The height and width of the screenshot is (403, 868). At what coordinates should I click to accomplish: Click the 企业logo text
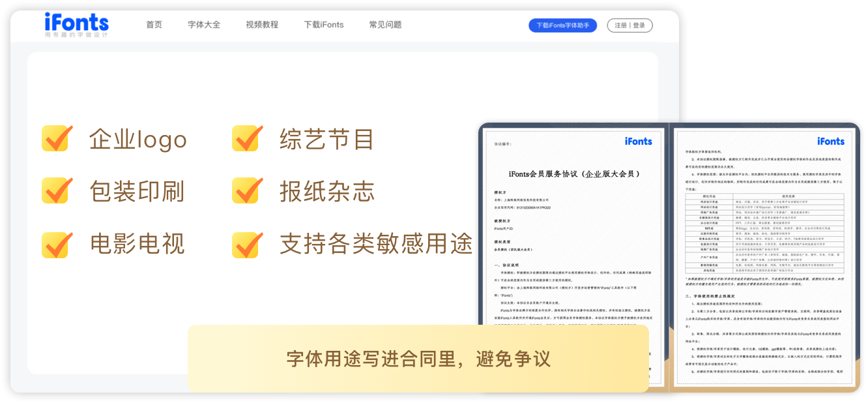[x=138, y=140]
